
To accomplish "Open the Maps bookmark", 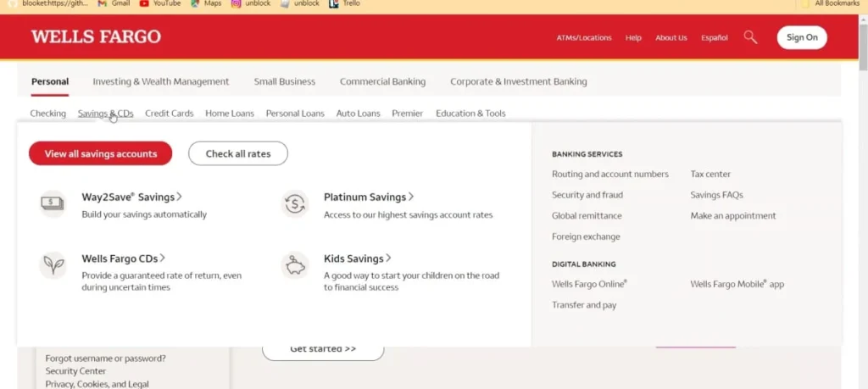I will pyautogui.click(x=205, y=3).
